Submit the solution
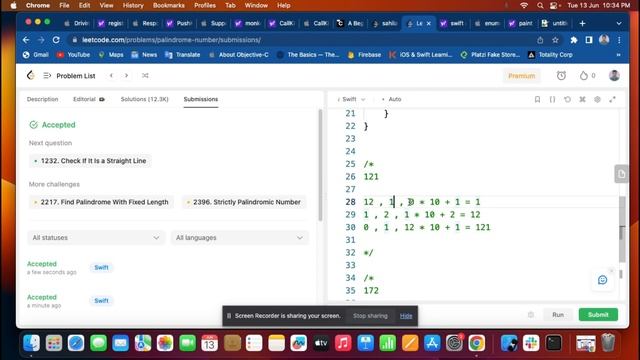This screenshot has width=640, height=360. (x=598, y=315)
